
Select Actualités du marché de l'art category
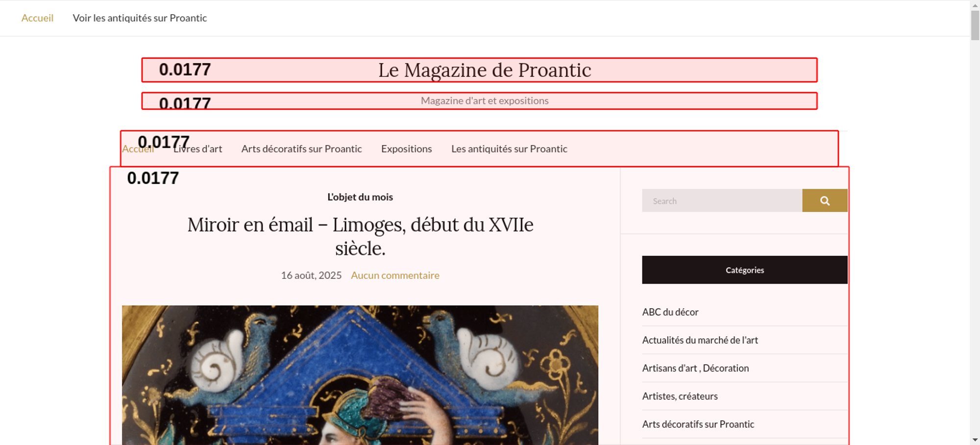click(700, 340)
